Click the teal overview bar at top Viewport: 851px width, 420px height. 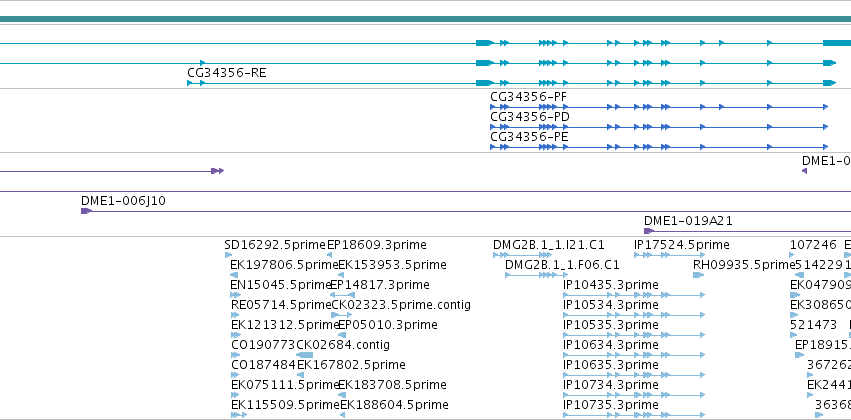(426, 19)
